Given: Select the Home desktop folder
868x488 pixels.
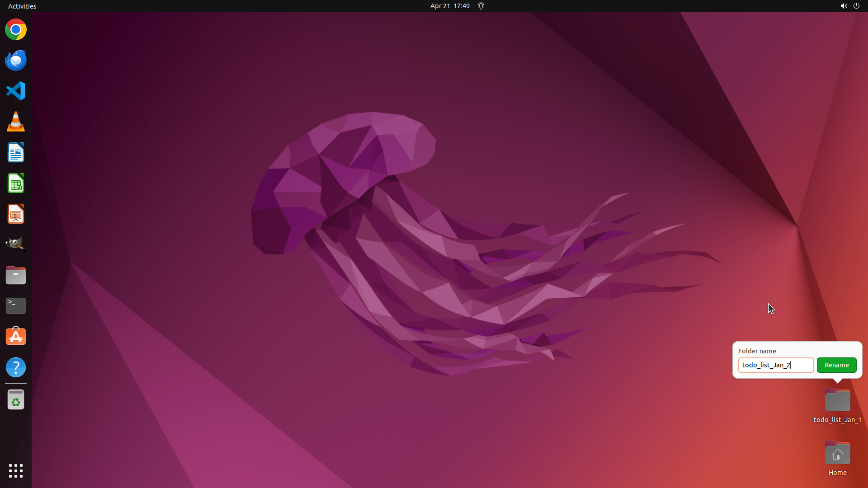Looking at the screenshot, I should pos(837,454).
